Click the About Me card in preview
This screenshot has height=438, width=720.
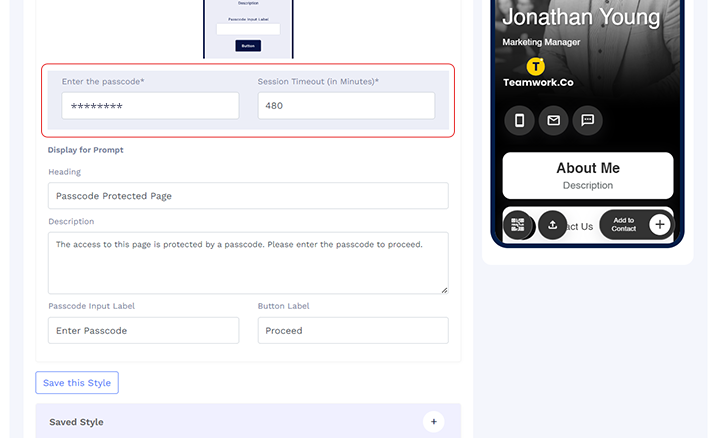click(588, 175)
